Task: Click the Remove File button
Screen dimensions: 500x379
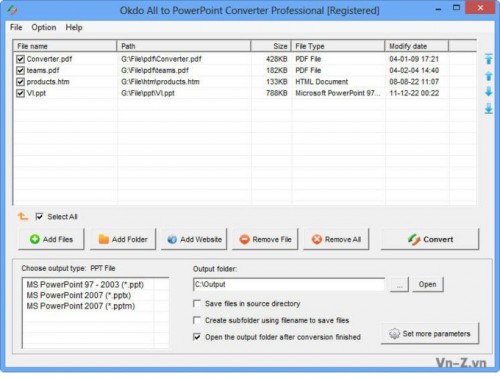Action: point(265,239)
